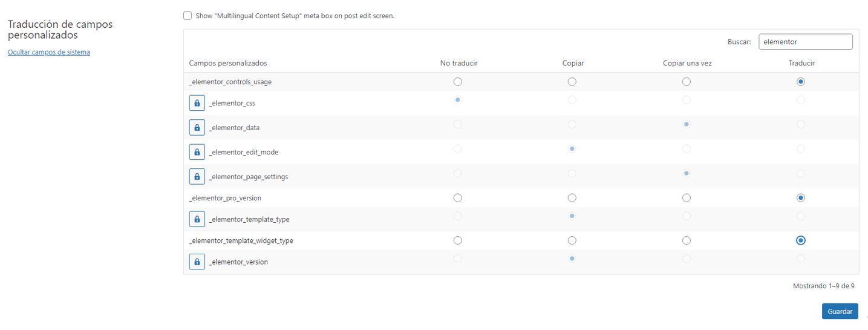This screenshot has height=330, width=868.
Task: Click the Guardar button
Action: 840,311
